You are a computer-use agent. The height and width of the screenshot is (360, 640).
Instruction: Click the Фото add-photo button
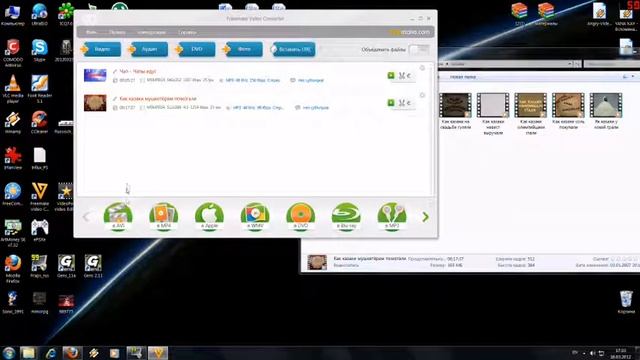click(243, 49)
